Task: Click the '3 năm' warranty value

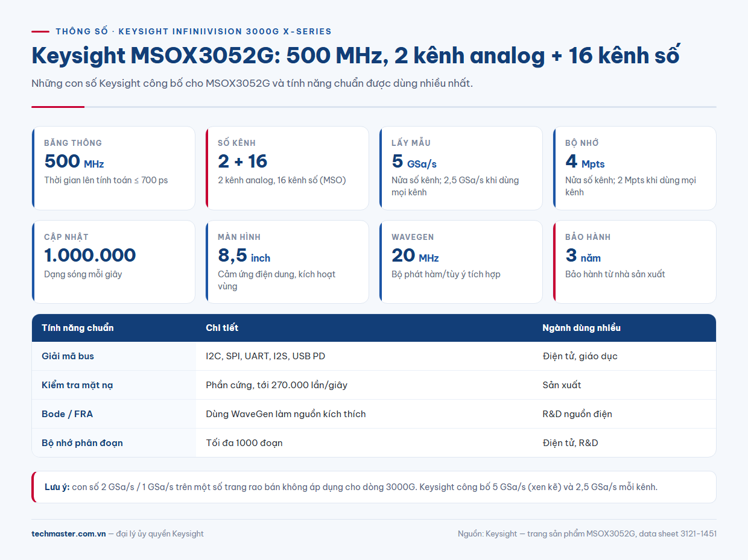Action: tap(583, 256)
